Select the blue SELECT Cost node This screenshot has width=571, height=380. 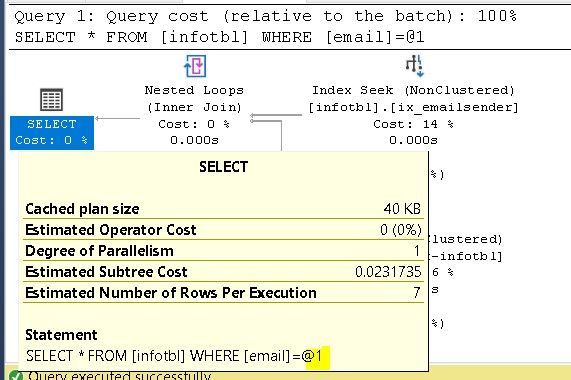click(x=52, y=132)
